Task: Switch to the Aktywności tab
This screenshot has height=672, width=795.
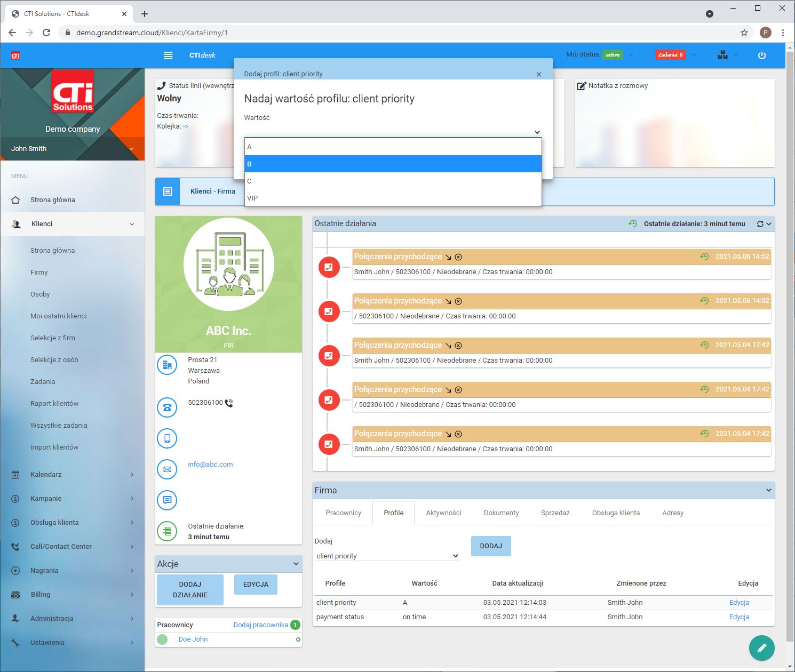Action: 443,513
